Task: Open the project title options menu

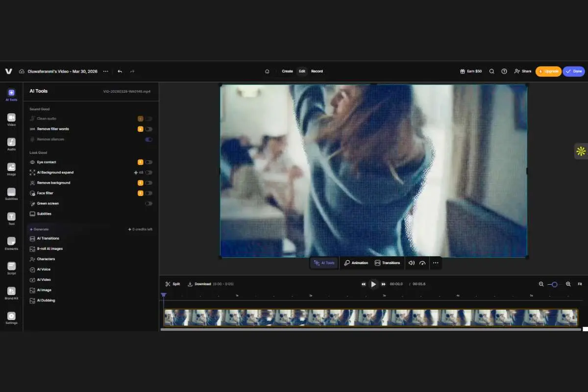Action: point(105,71)
